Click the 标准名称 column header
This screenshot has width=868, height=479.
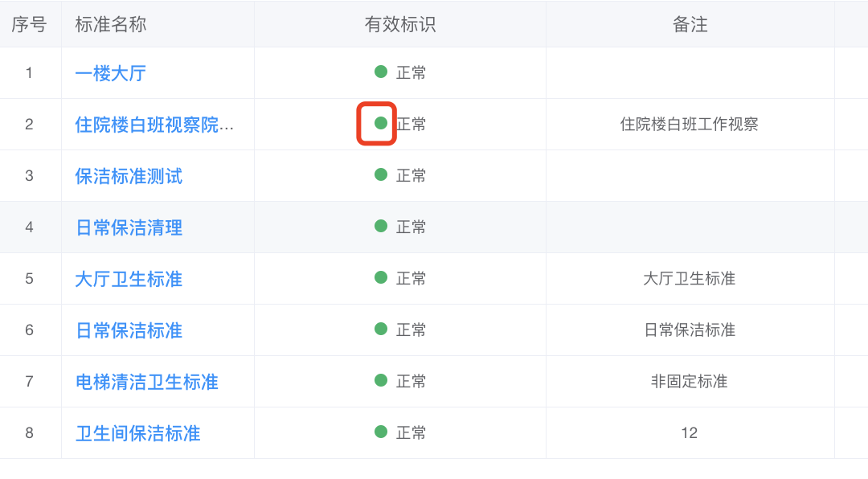tap(110, 25)
